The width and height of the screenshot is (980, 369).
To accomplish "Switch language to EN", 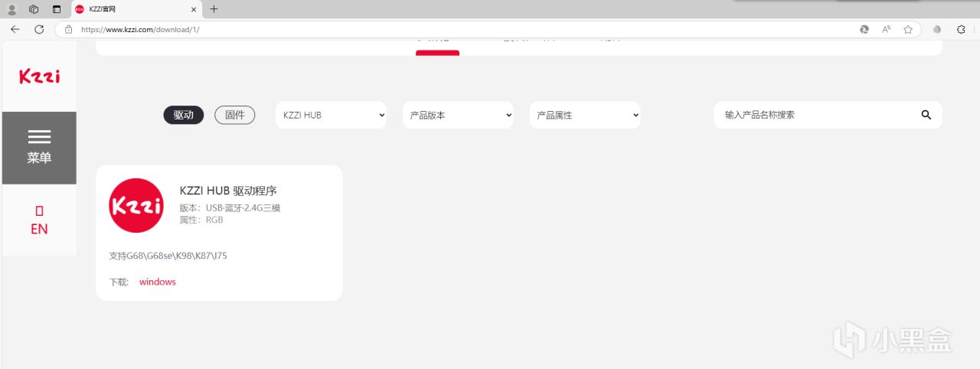I will [39, 220].
